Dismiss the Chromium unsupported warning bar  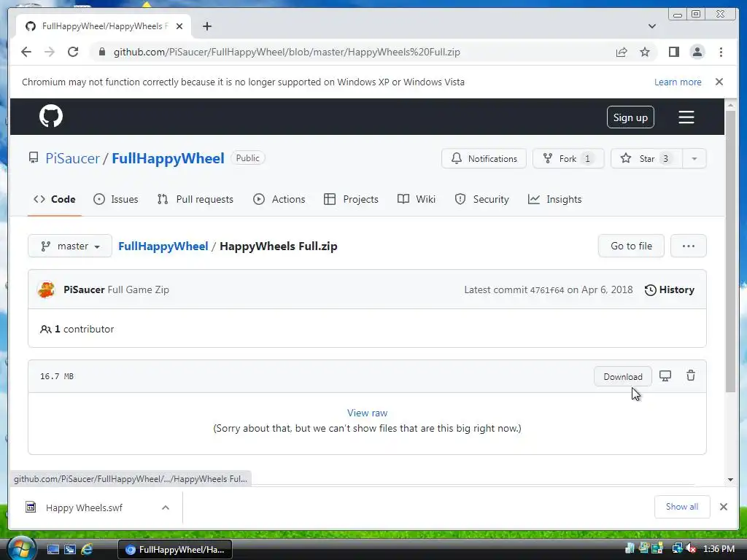(719, 82)
